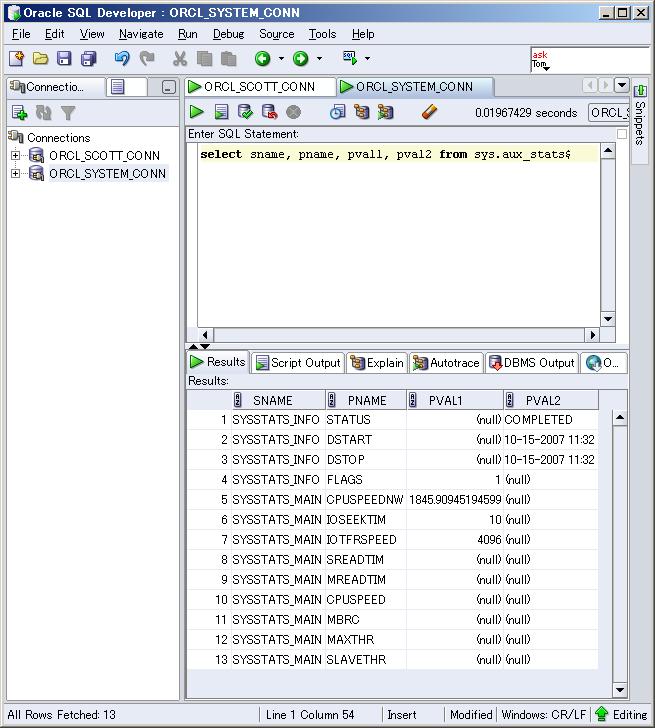Image resolution: width=655 pixels, height=728 pixels.
Task: Click the Cancel execution icon
Action: [x=293, y=112]
